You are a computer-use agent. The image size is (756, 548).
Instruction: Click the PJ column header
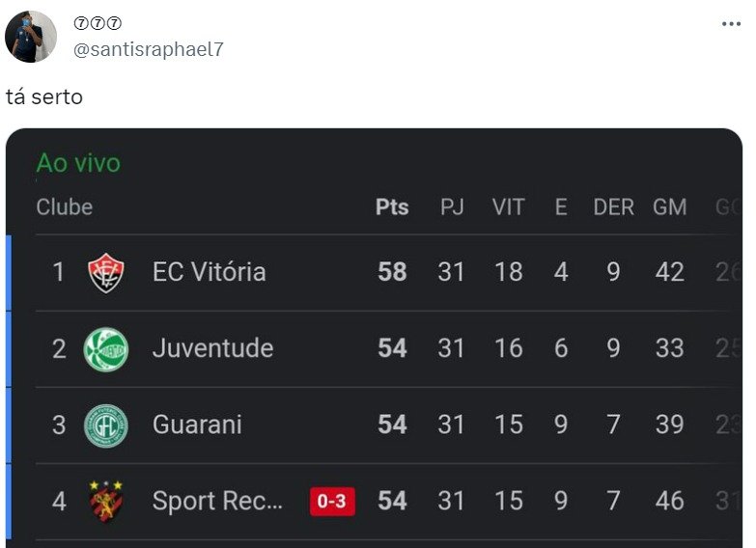click(451, 207)
